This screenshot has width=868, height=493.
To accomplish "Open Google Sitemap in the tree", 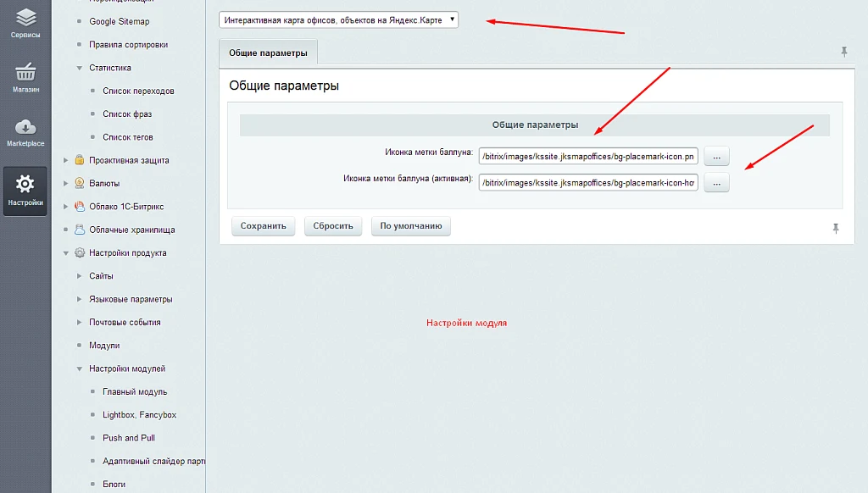I will pyautogui.click(x=120, y=21).
